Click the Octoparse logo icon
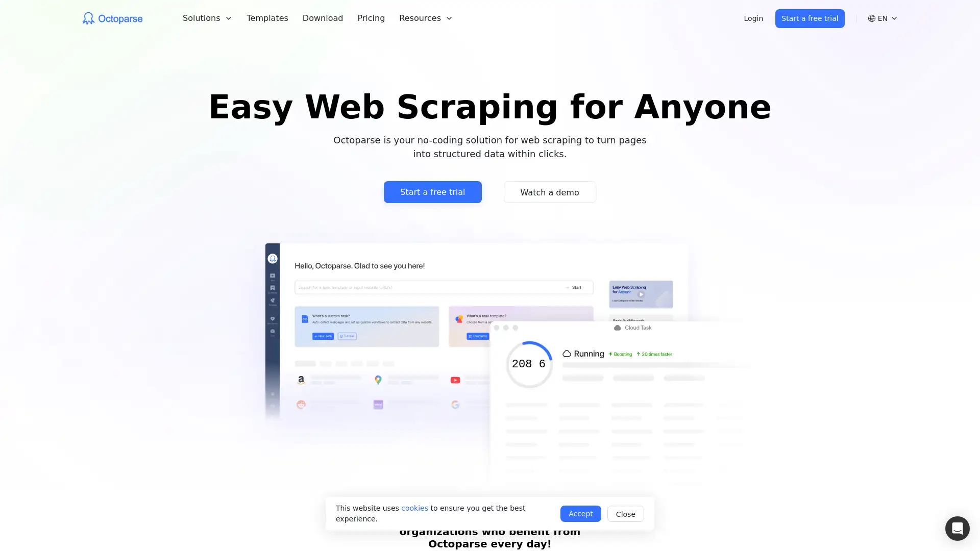This screenshot has width=980, height=551. (87, 18)
